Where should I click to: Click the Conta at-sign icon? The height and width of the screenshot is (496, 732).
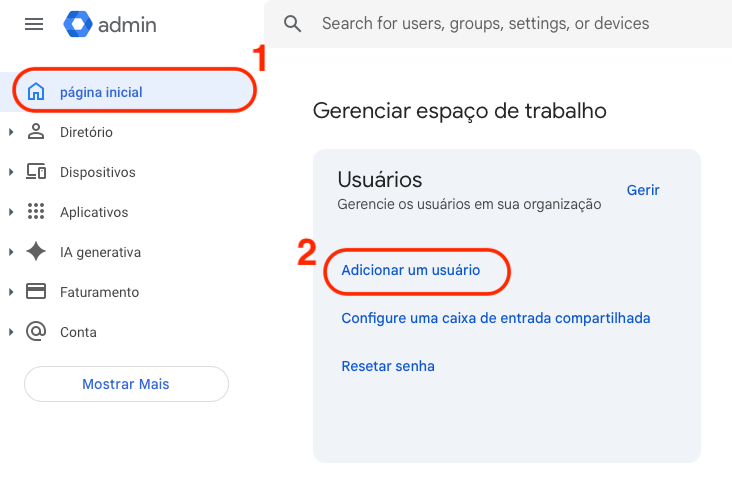tap(36, 332)
